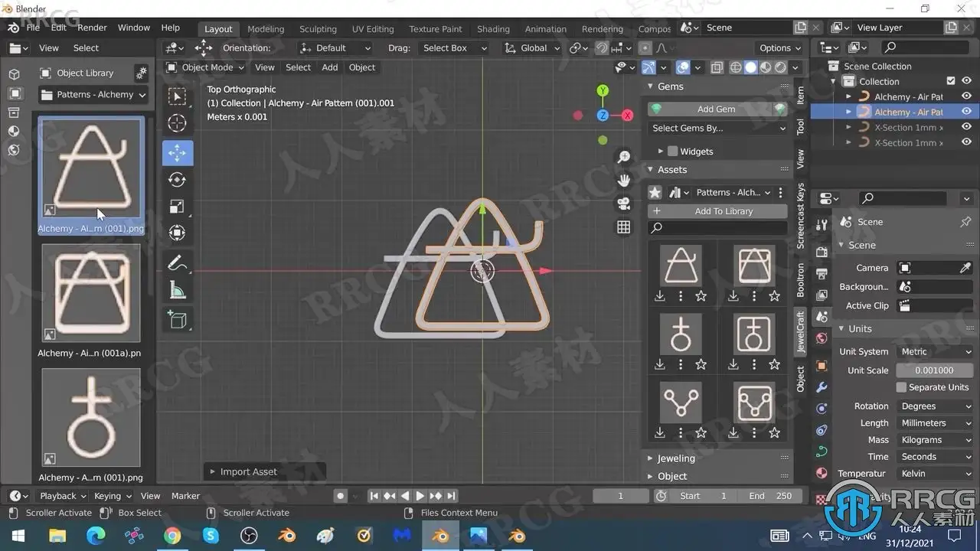Click the zoom magnifier viewport icon

(624, 157)
